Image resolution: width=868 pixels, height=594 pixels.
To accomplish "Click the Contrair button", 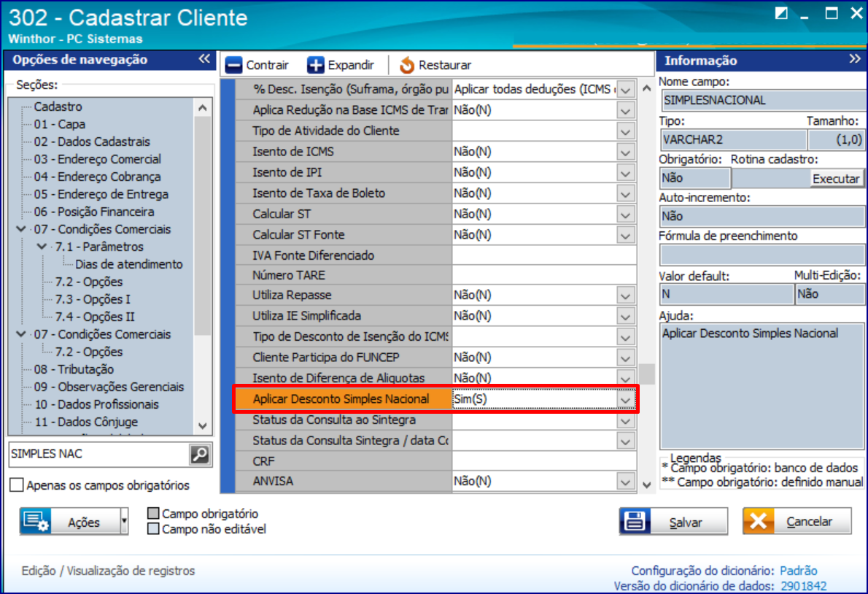I will [257, 65].
